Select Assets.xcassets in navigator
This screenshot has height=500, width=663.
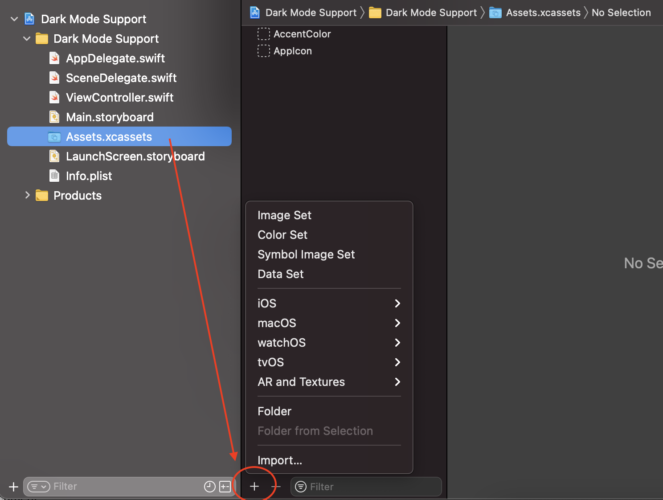pyautogui.click(x=119, y=137)
